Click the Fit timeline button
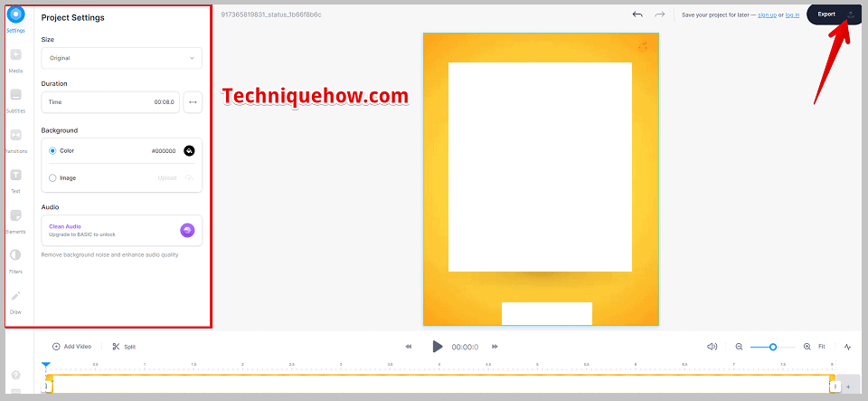868x401 pixels. coord(822,347)
